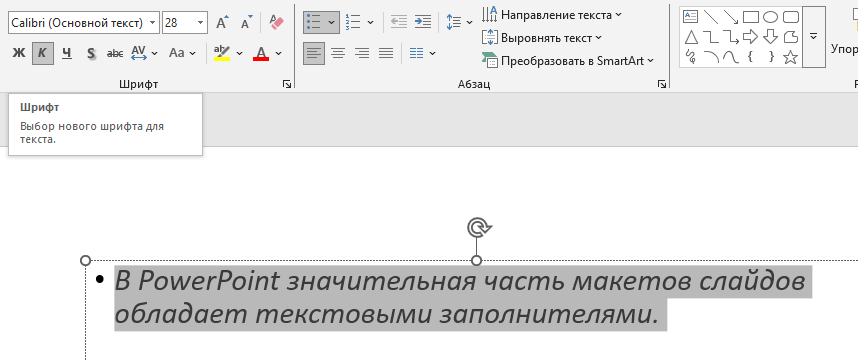858x361 pixels.
Task: Align the text to the left
Action: coord(314,53)
